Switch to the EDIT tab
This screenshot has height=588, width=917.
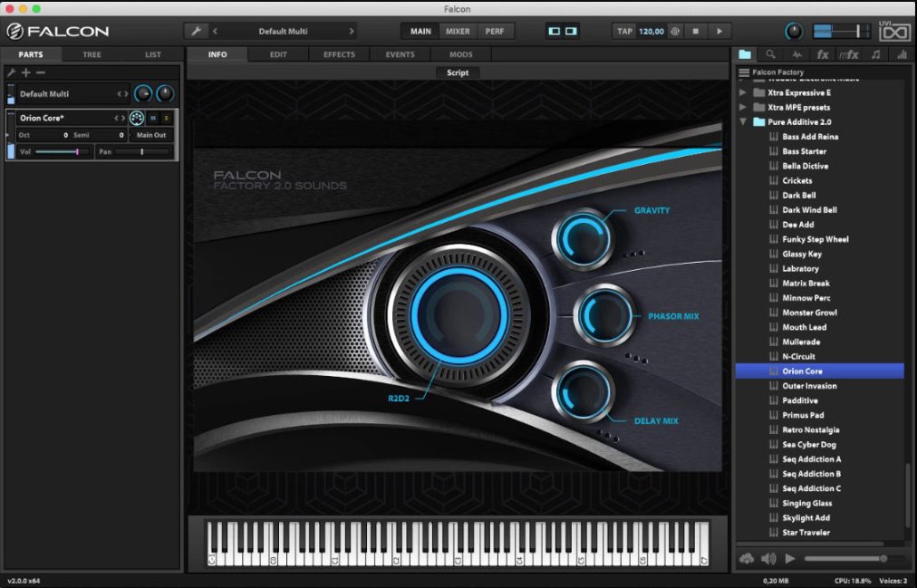point(278,54)
